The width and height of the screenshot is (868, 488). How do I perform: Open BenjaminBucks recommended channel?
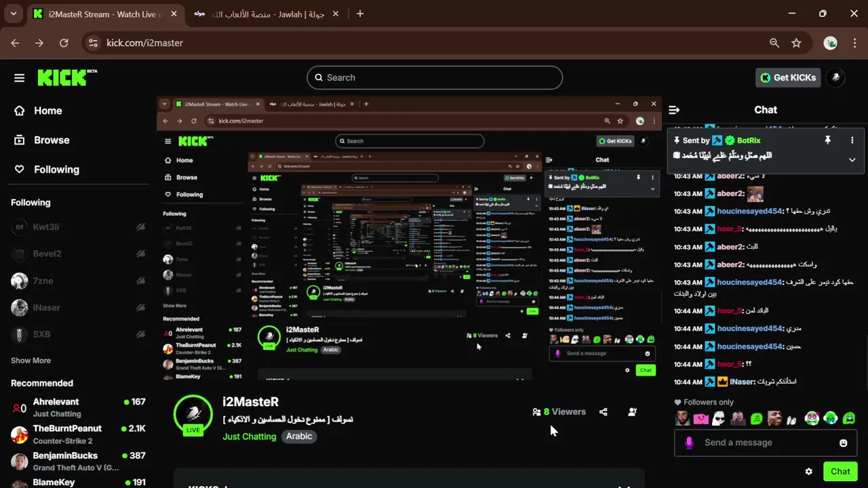78,462
